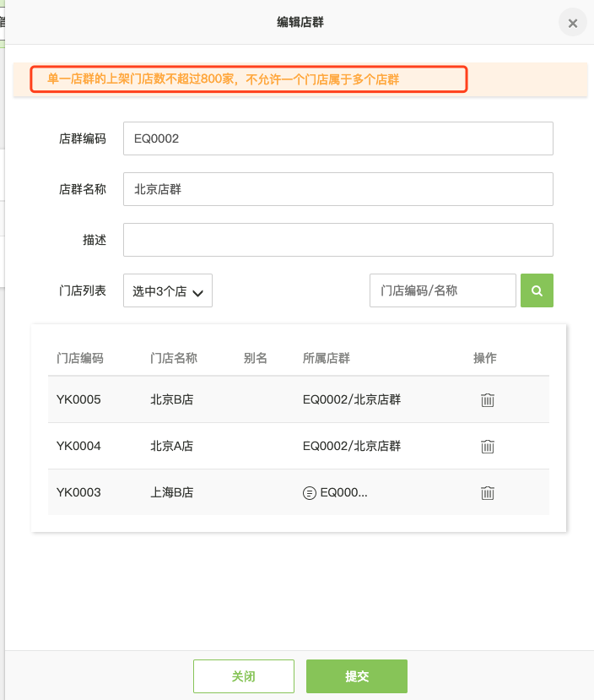Select the YK0003 store code cell
Image resolution: width=594 pixels, height=700 pixels.
(x=78, y=492)
